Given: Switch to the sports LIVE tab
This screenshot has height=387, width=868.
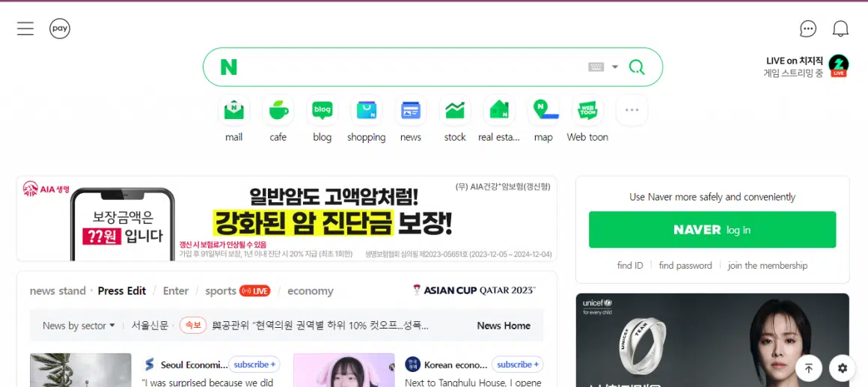Looking at the screenshot, I should 237,291.
